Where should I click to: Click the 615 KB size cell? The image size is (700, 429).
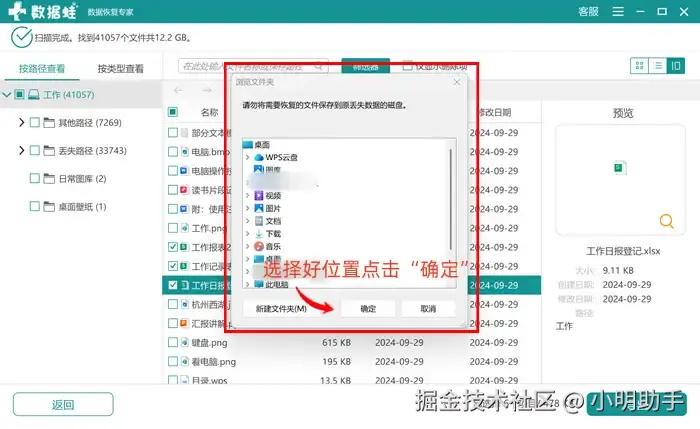336,342
